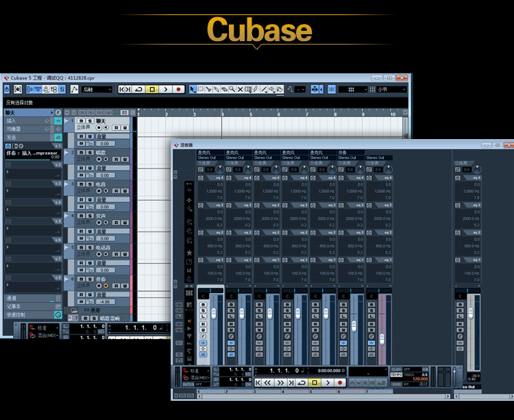The height and width of the screenshot is (420, 514).
Task: Enable Read automation on 电话音 track
Action: pos(117,254)
